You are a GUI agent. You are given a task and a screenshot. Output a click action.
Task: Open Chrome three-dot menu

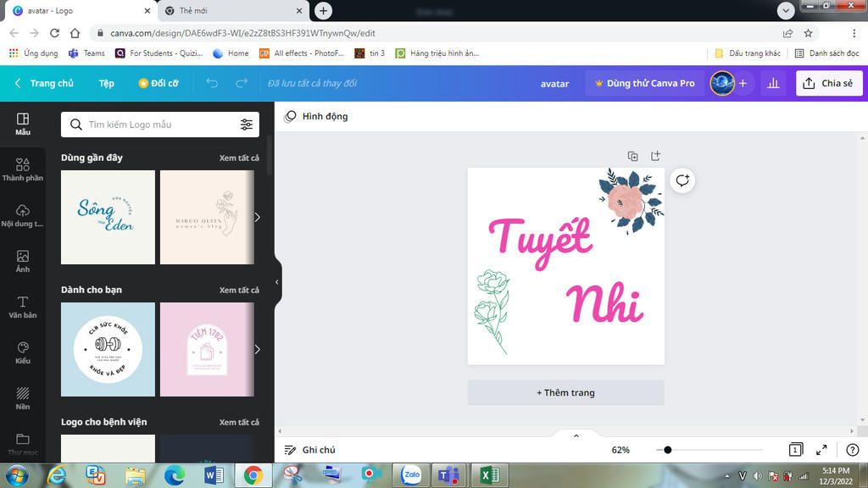tap(854, 33)
